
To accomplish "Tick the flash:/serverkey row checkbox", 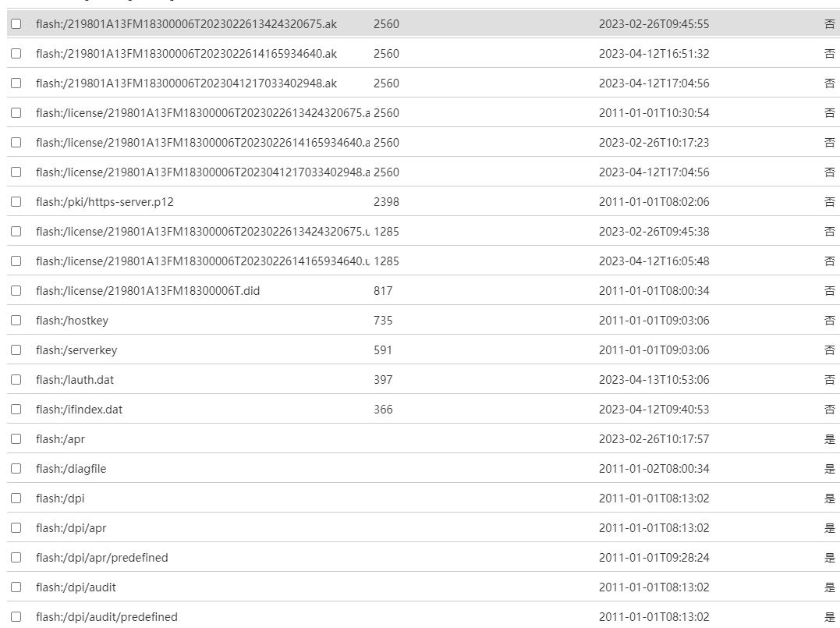I will click(16, 350).
